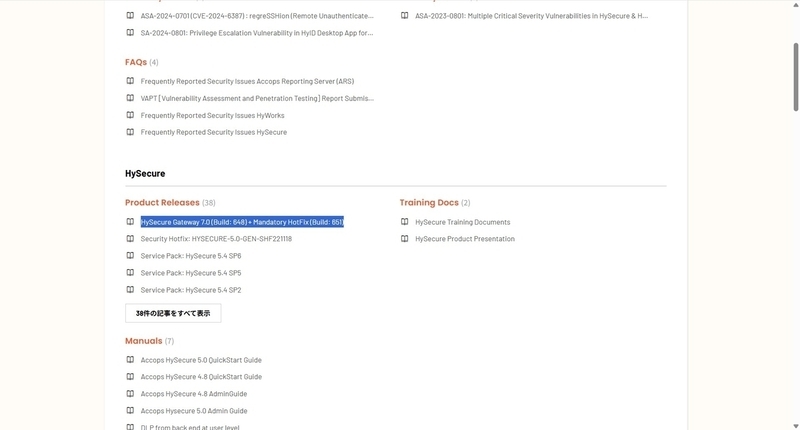Open the Training Docs category heading
This screenshot has width=800, height=430.
[429, 203]
